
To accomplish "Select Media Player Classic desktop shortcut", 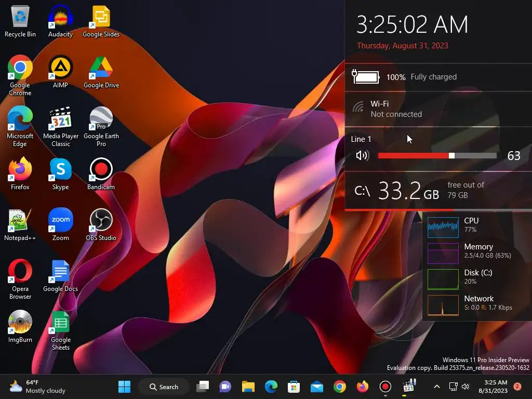I will [61, 126].
